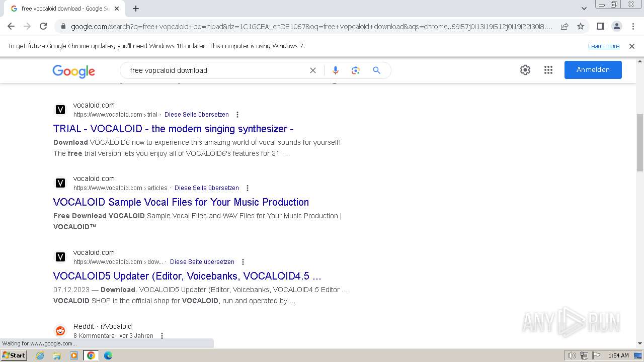Close the free vopcaloid download tab
644x362 pixels.
[x=117, y=9]
